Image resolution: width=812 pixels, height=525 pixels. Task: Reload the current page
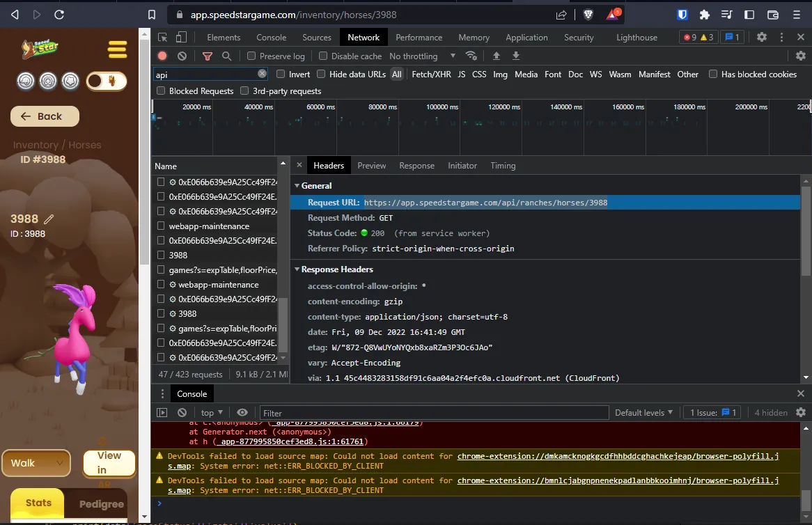[x=59, y=15]
